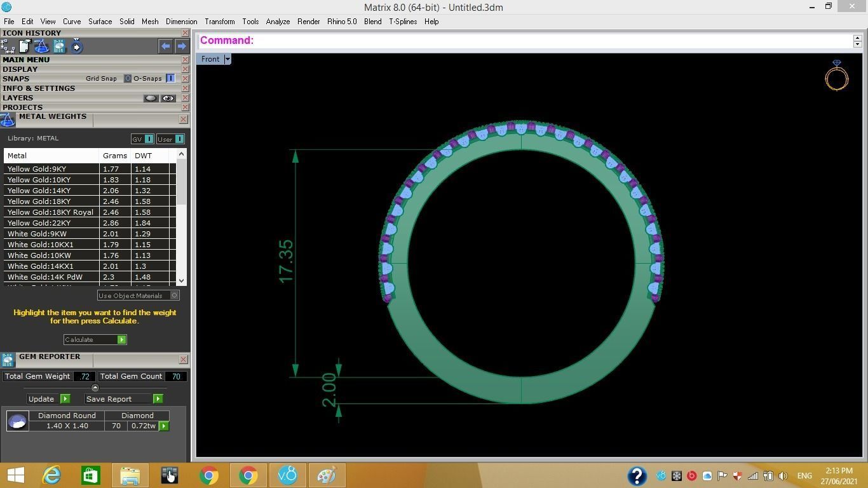Expand the LAYERS panel header
The width and height of the screenshot is (868, 488).
coord(18,98)
